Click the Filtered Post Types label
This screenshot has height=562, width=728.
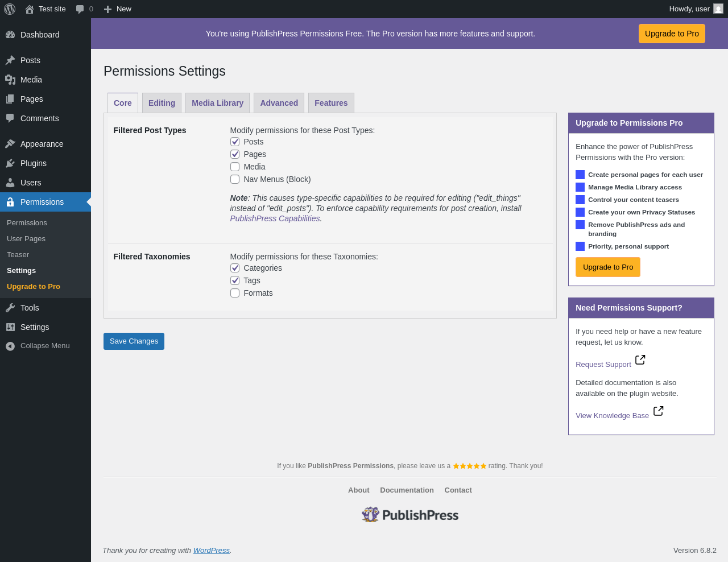pyautogui.click(x=150, y=130)
